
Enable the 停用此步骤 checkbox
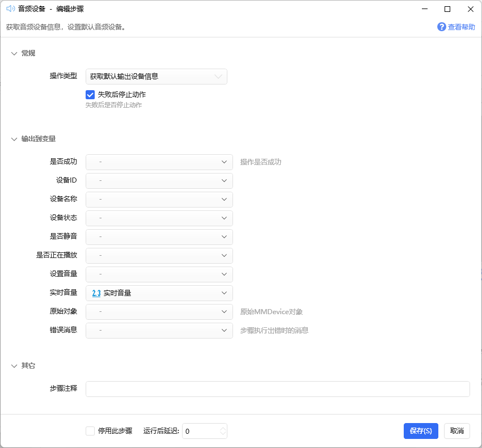(x=90, y=431)
